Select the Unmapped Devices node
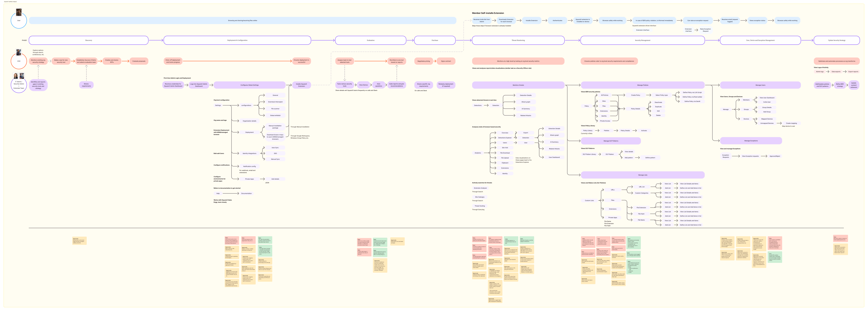This screenshot has height=311, width=868. tap(767, 123)
